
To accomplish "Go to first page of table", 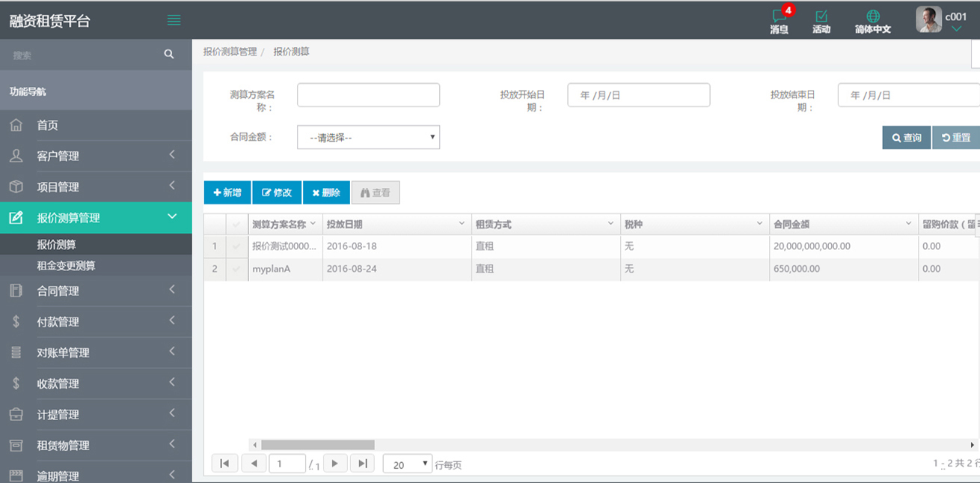I will 224,464.
